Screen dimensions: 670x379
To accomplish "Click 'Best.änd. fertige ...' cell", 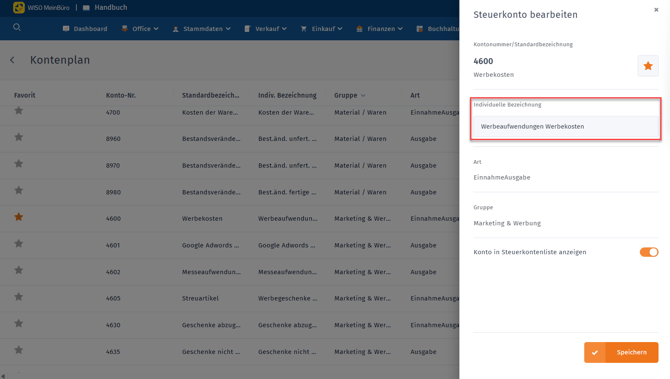I will 287,192.
